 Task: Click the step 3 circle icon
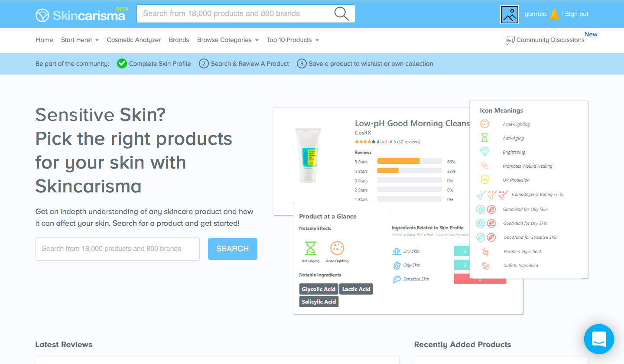point(302,64)
